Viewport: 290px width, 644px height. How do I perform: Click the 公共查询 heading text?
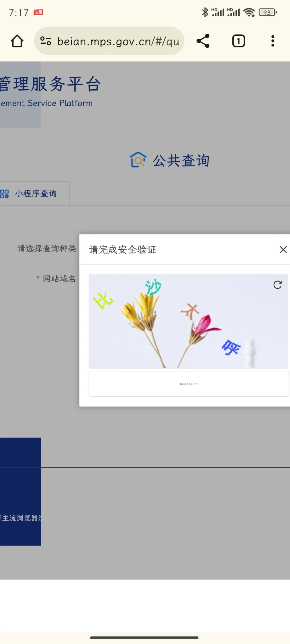(181, 161)
